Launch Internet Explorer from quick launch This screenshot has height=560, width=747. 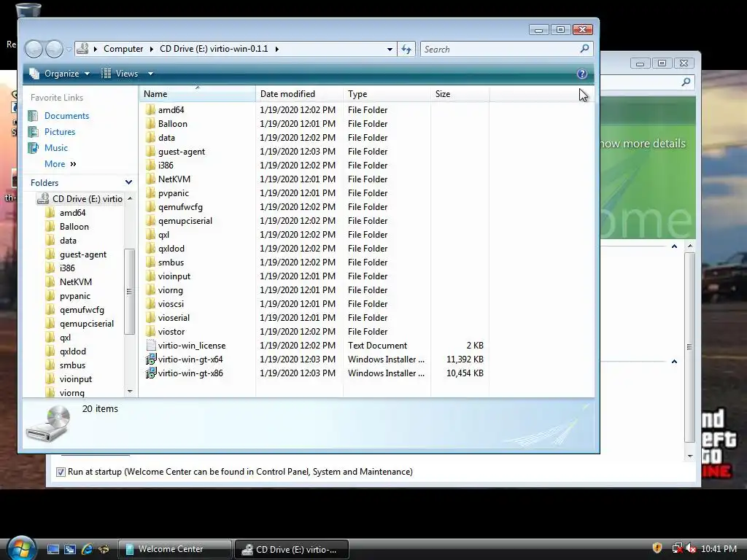point(87,549)
